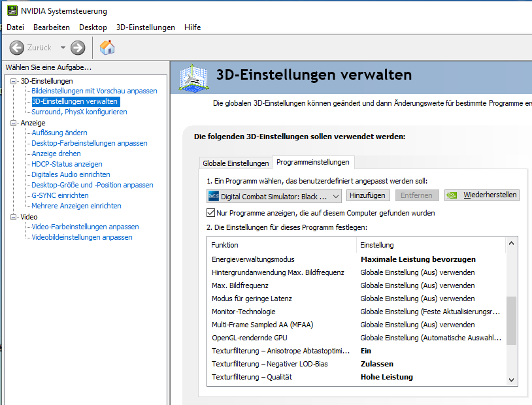The width and height of the screenshot is (532, 405).
Task: Select the Energieverwaltungsmodus row
Action: click(x=356, y=259)
